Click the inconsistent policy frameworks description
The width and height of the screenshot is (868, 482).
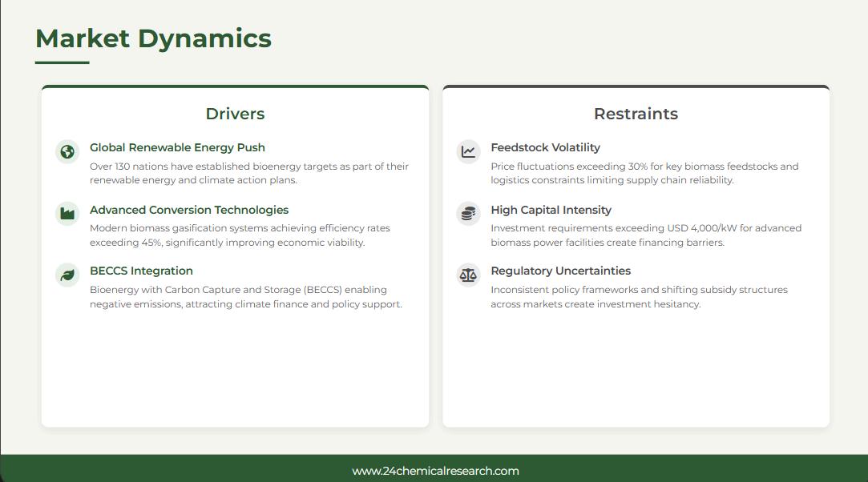639,297
